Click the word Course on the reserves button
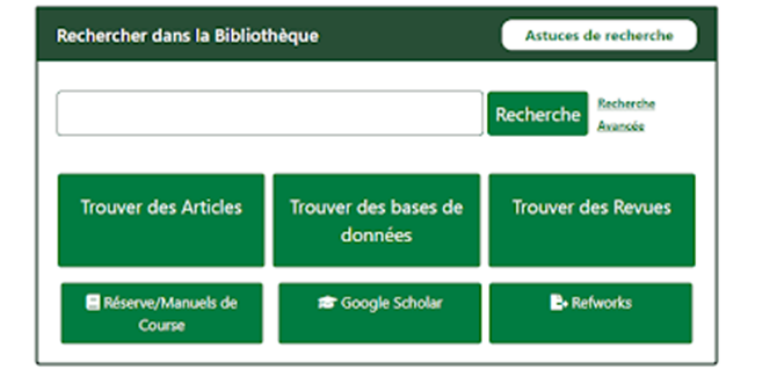The height and width of the screenshot is (370, 763). coord(162,325)
